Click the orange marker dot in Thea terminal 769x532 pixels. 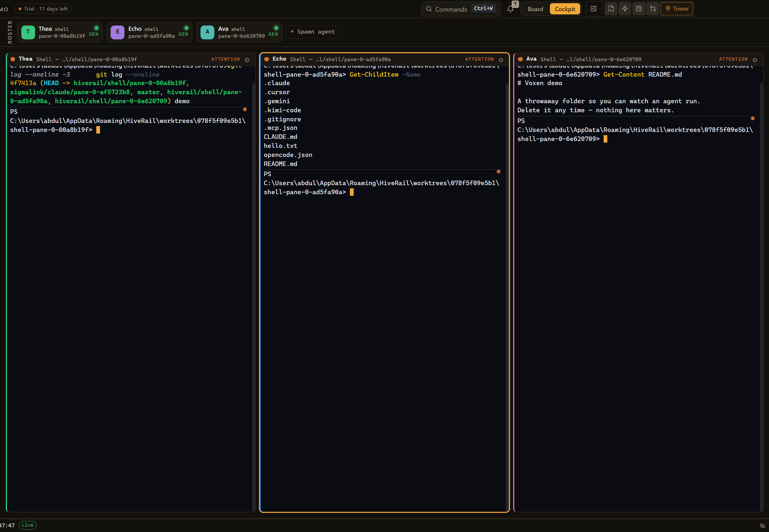click(245, 109)
